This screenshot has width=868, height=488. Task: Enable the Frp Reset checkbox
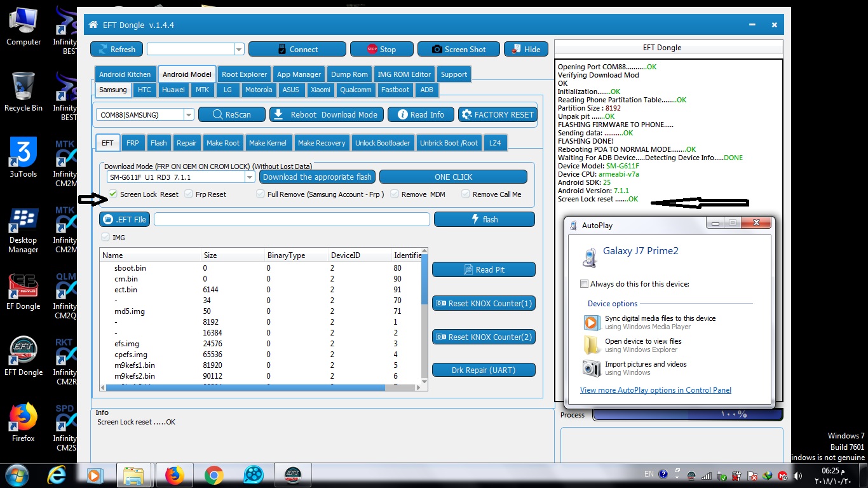(x=189, y=194)
